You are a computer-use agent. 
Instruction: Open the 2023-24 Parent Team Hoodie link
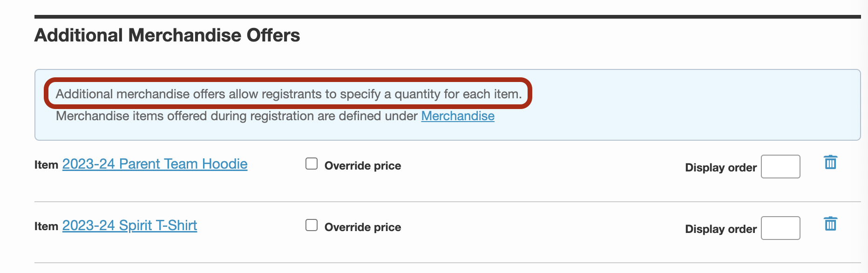click(x=155, y=164)
